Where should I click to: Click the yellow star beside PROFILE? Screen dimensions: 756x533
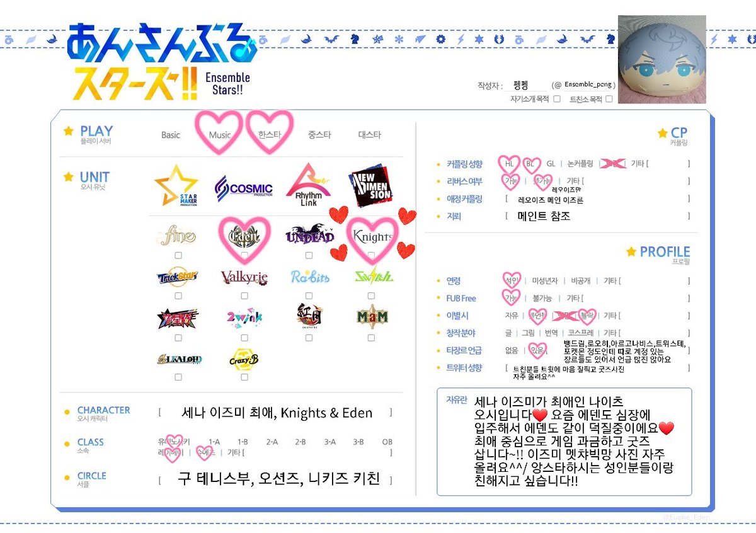[631, 251]
